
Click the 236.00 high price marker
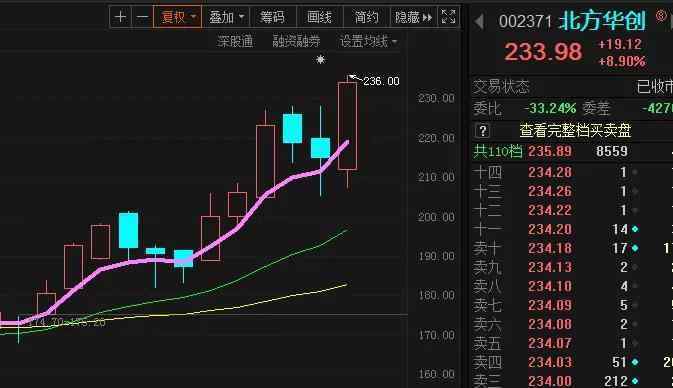[x=381, y=81]
